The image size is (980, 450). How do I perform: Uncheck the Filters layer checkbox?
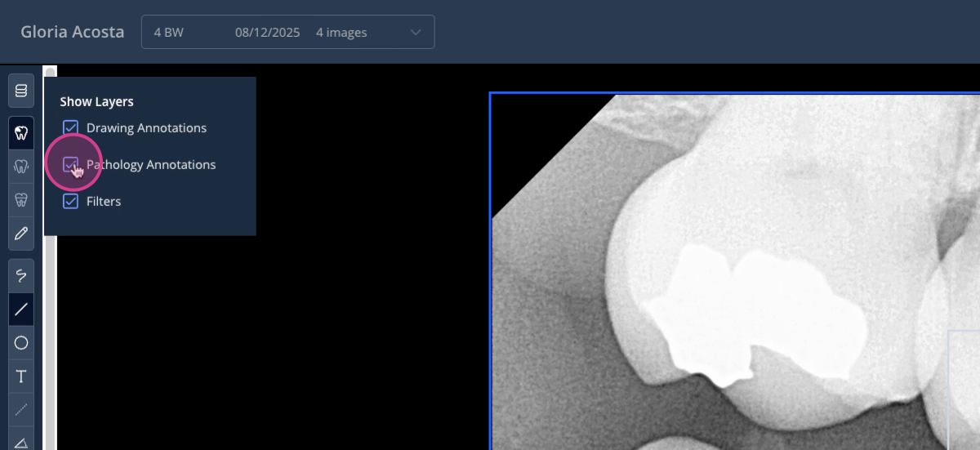pos(71,201)
